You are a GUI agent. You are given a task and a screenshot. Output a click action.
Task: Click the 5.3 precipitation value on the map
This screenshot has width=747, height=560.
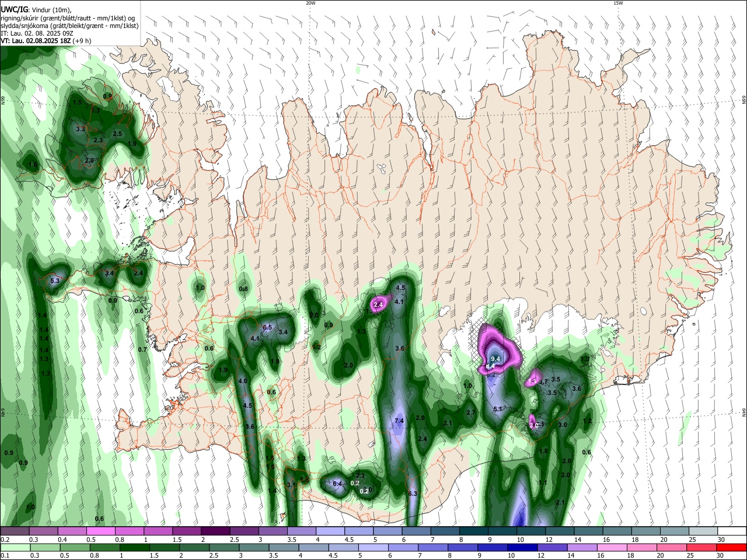pos(55,281)
